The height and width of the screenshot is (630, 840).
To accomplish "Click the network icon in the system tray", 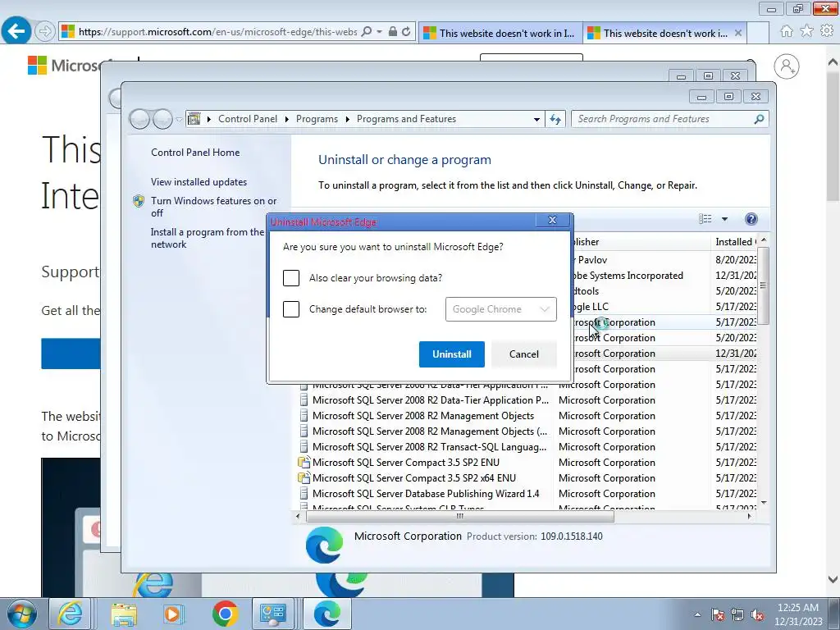I will 737,614.
